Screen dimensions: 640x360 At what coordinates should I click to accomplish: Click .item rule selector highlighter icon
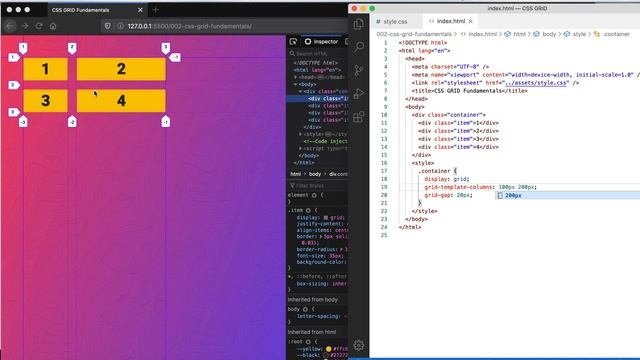point(308,211)
